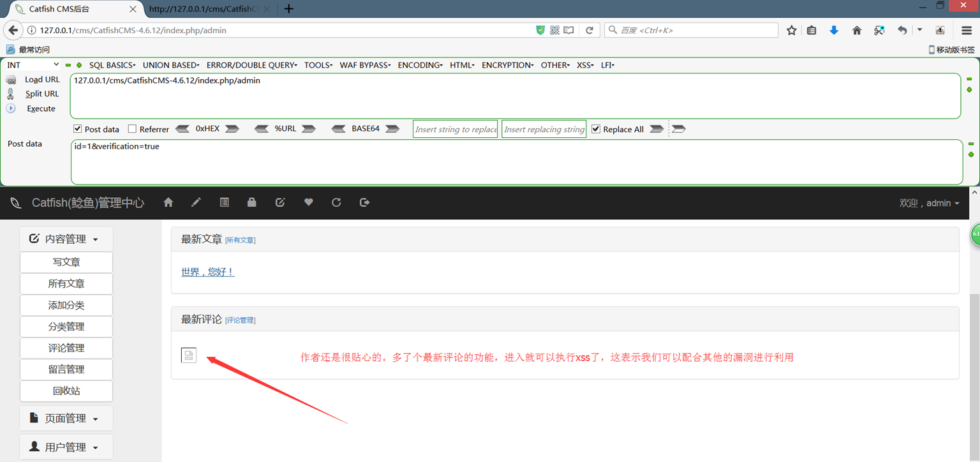Click Insert string to replace field
Screen dimensions: 980x462
(456, 129)
